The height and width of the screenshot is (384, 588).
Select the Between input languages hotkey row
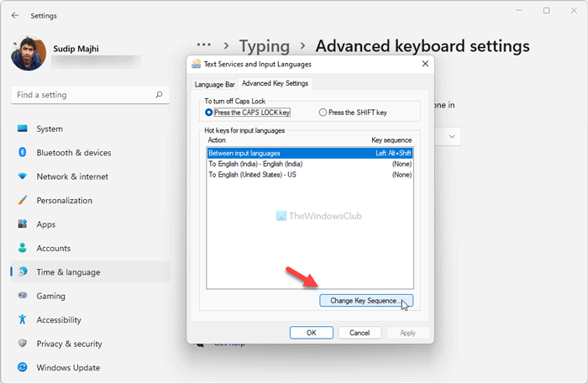pos(309,153)
